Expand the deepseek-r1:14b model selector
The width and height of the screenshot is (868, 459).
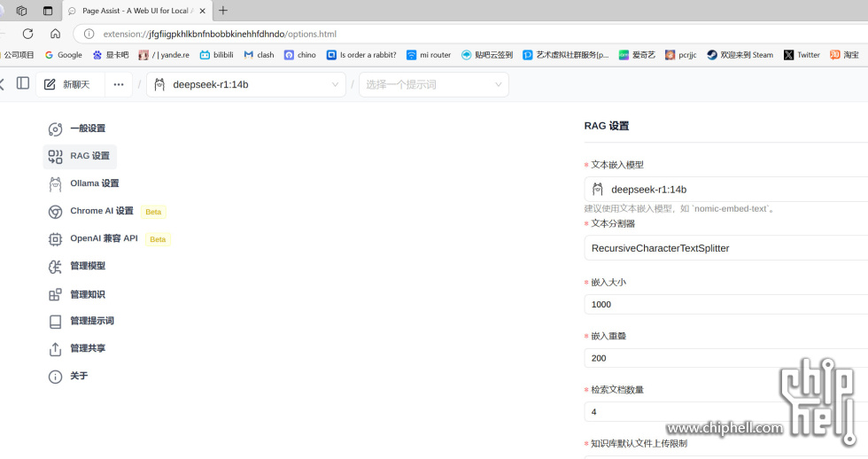(x=246, y=85)
